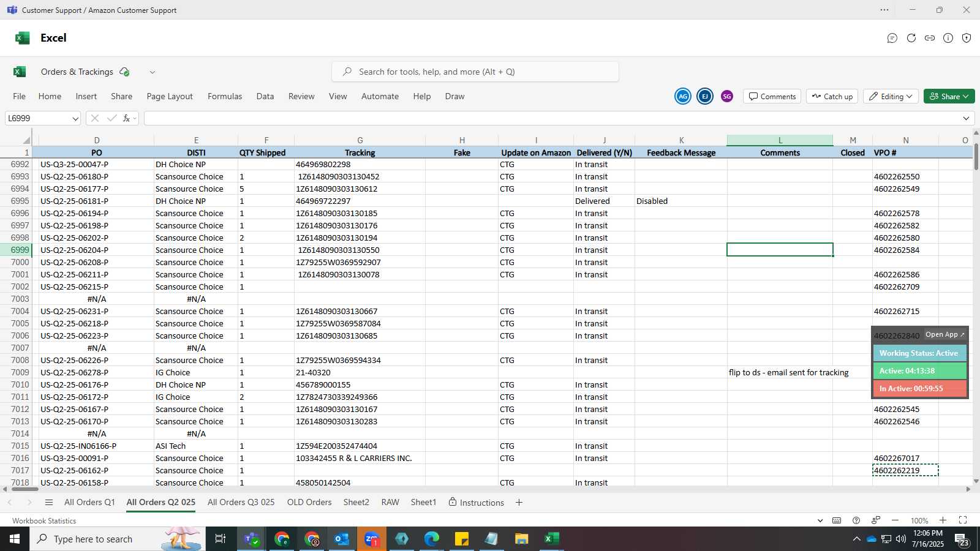This screenshot has height=551, width=980.
Task: Select the SG collaborator avatar
Action: pos(727,96)
